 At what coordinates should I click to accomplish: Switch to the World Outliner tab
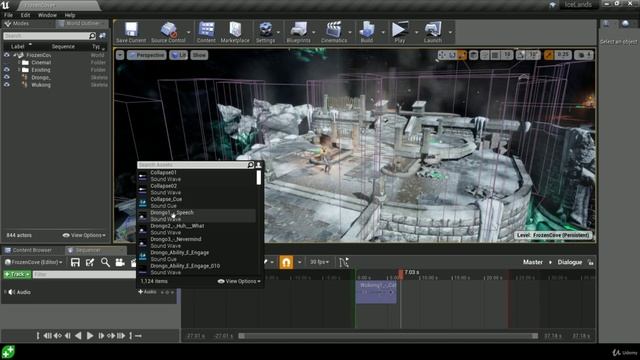click(x=82, y=24)
